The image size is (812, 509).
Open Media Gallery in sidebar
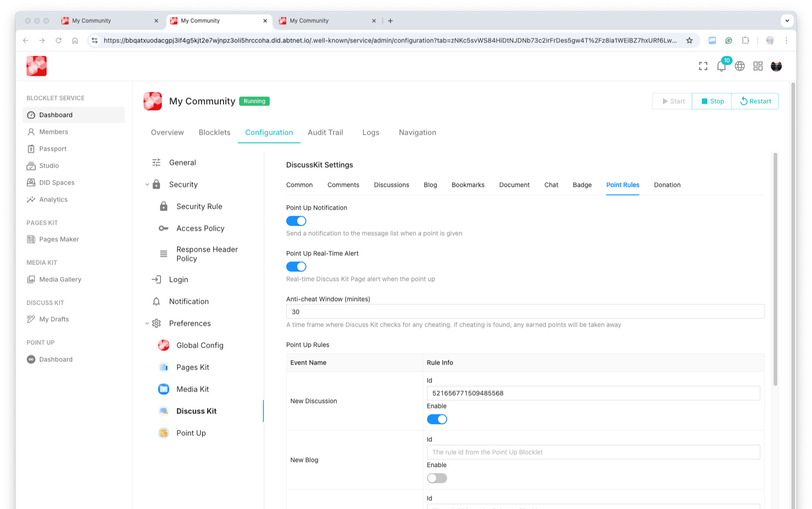(x=60, y=279)
